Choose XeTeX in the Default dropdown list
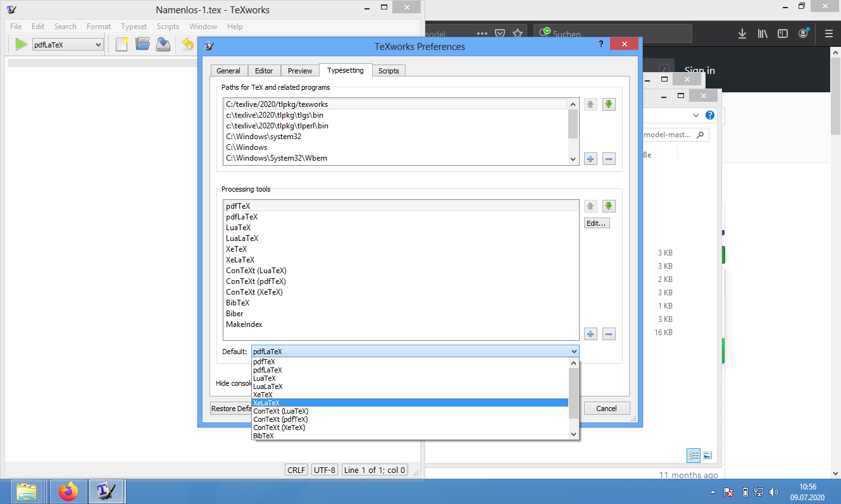 pyautogui.click(x=410, y=395)
